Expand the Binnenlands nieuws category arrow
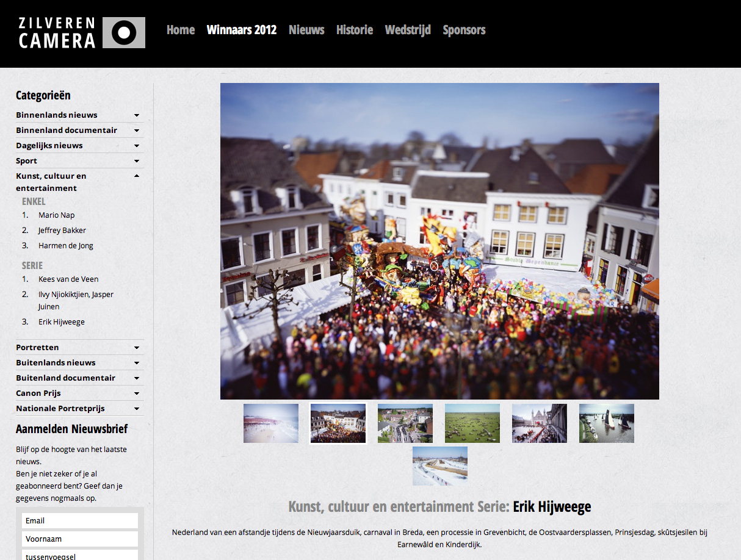The image size is (741, 560). (137, 115)
